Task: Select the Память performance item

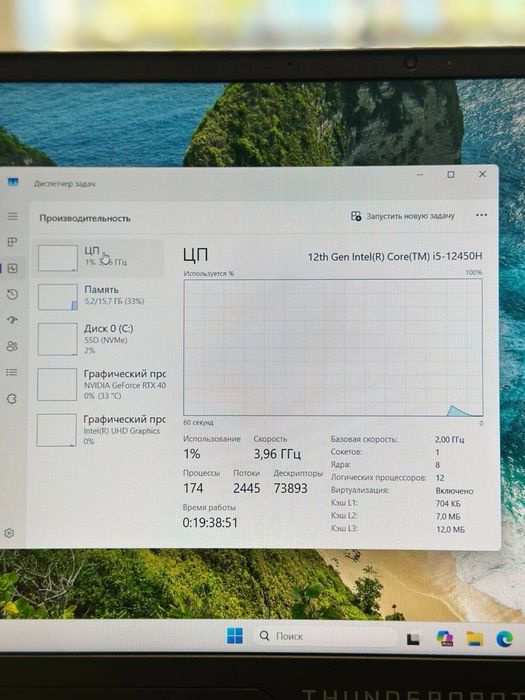Action: [x=98, y=296]
